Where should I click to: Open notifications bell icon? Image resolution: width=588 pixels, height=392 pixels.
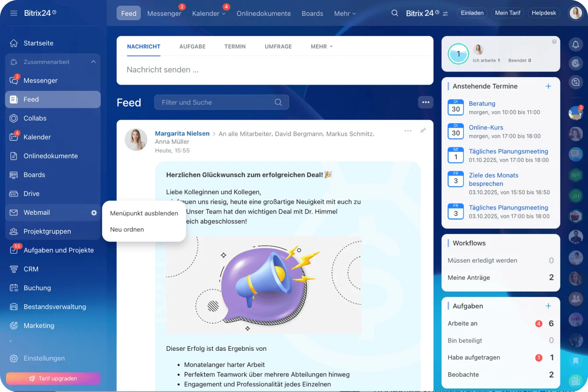coord(575,44)
